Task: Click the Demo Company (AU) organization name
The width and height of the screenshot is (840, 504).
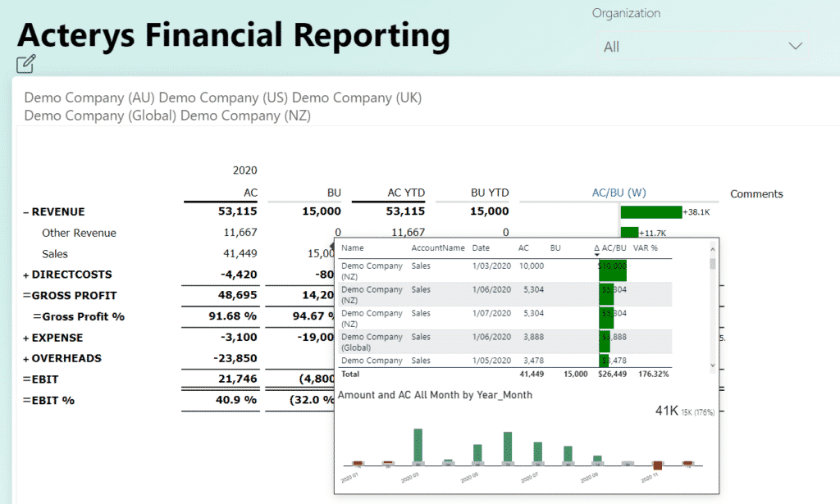Action: pos(89,98)
